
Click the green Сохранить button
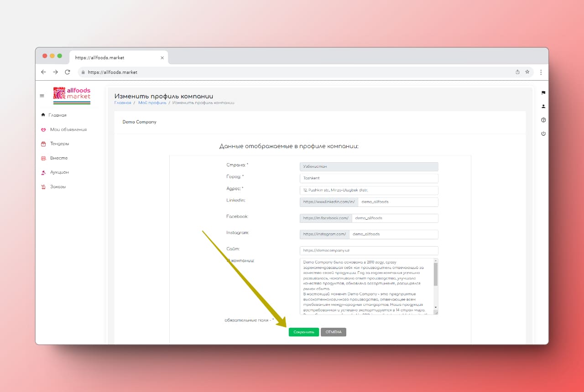click(304, 332)
